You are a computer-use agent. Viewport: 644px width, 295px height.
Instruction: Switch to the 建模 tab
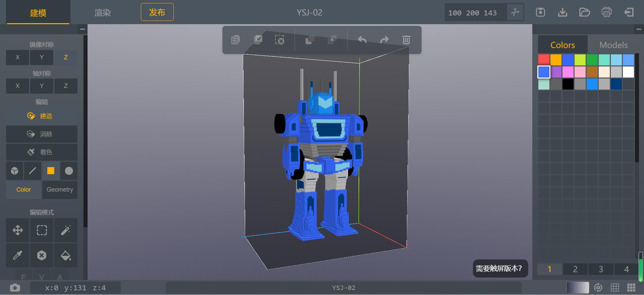click(x=38, y=13)
